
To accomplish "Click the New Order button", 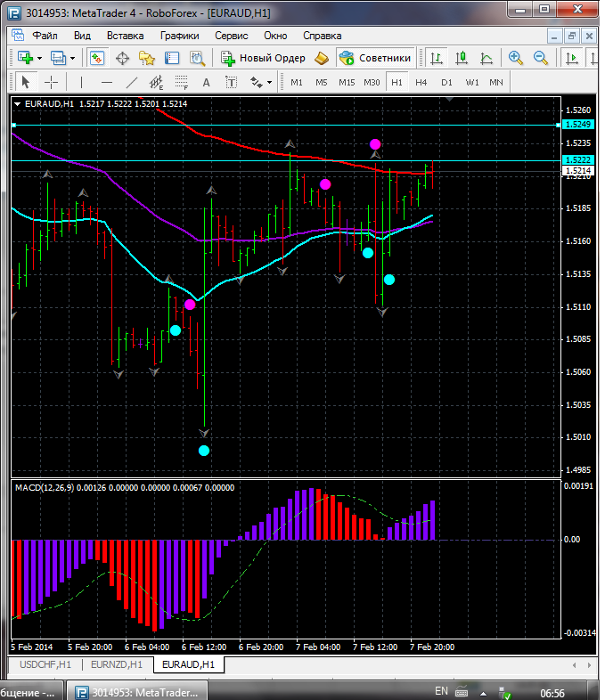I will click(264, 58).
